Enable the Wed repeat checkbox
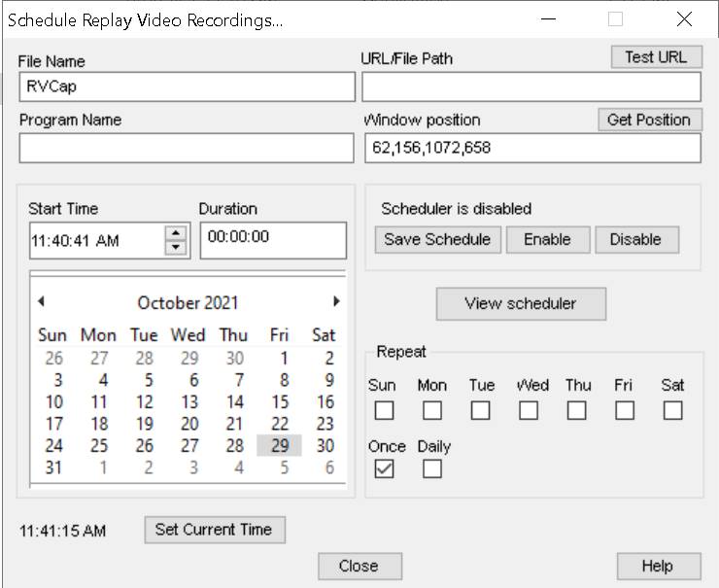The height and width of the screenshot is (588, 719). coord(529,410)
